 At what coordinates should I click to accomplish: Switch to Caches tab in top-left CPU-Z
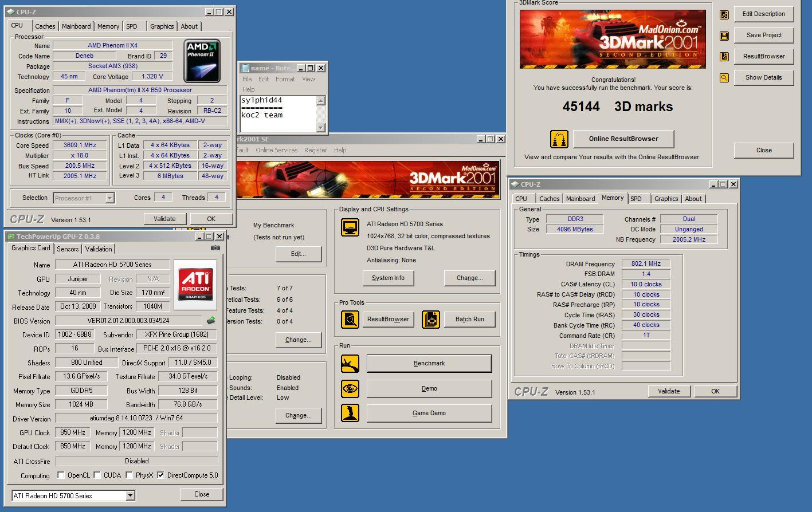45,26
